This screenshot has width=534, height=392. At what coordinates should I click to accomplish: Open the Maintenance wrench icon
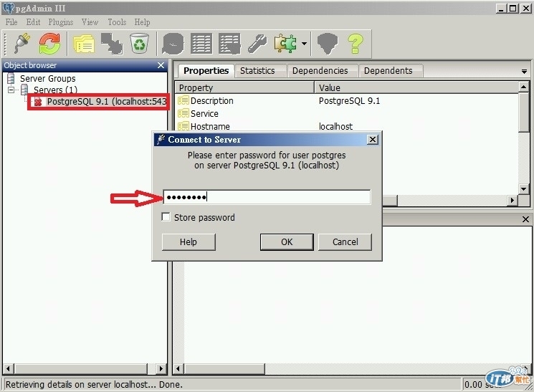pyautogui.click(x=257, y=43)
